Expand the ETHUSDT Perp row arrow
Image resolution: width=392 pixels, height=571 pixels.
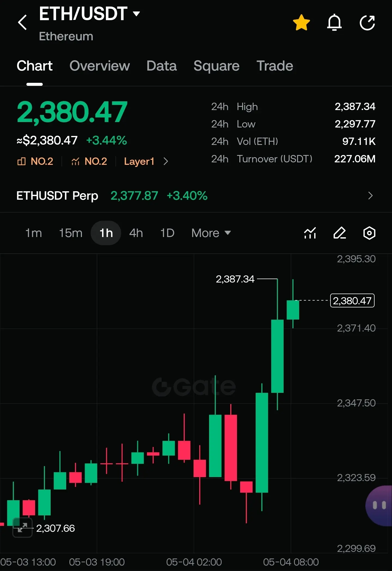[x=370, y=196]
